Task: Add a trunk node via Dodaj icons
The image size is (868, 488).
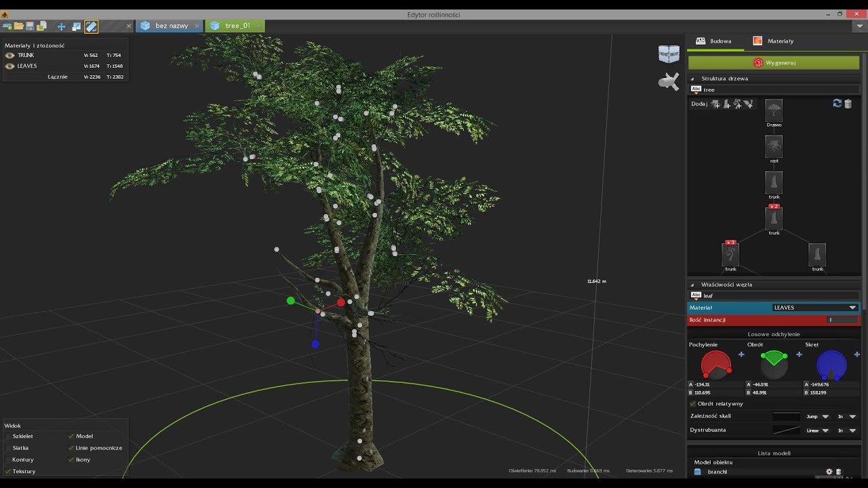Action: point(726,104)
